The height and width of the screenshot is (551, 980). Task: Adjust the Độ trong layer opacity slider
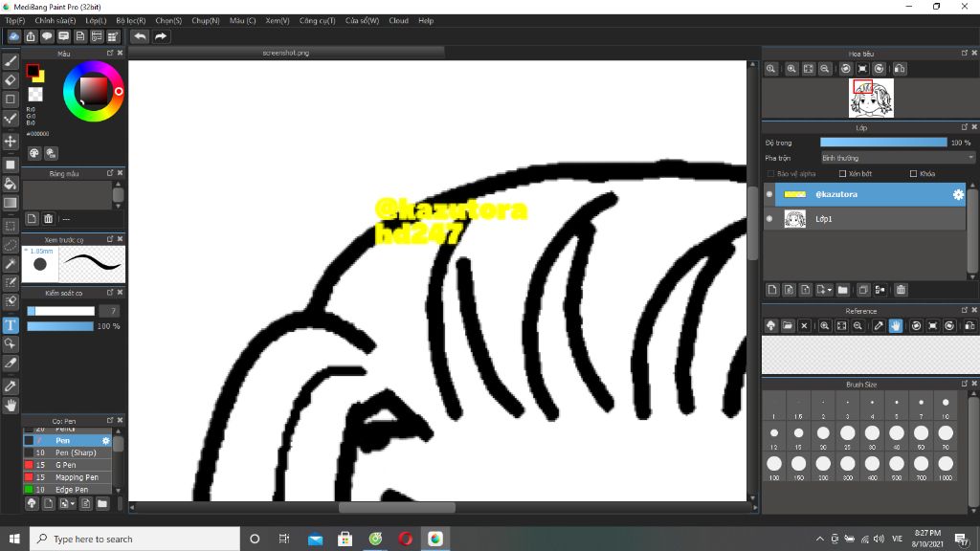[883, 143]
